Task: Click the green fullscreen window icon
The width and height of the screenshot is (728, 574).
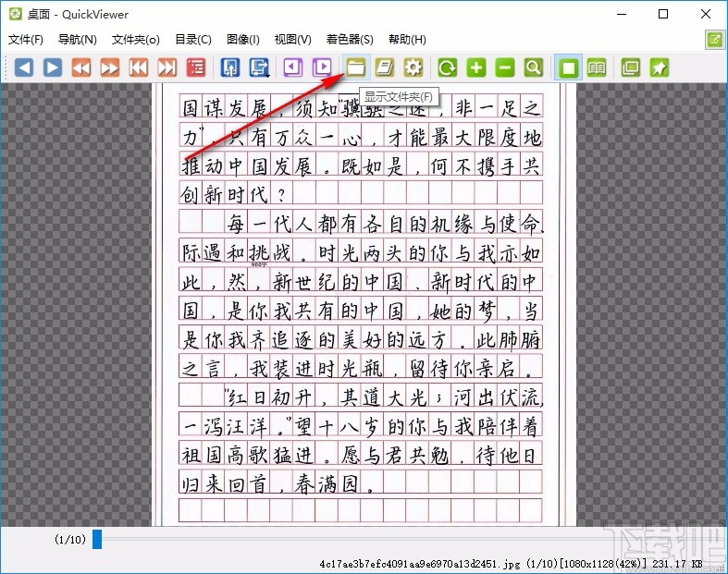Action: 631,67
